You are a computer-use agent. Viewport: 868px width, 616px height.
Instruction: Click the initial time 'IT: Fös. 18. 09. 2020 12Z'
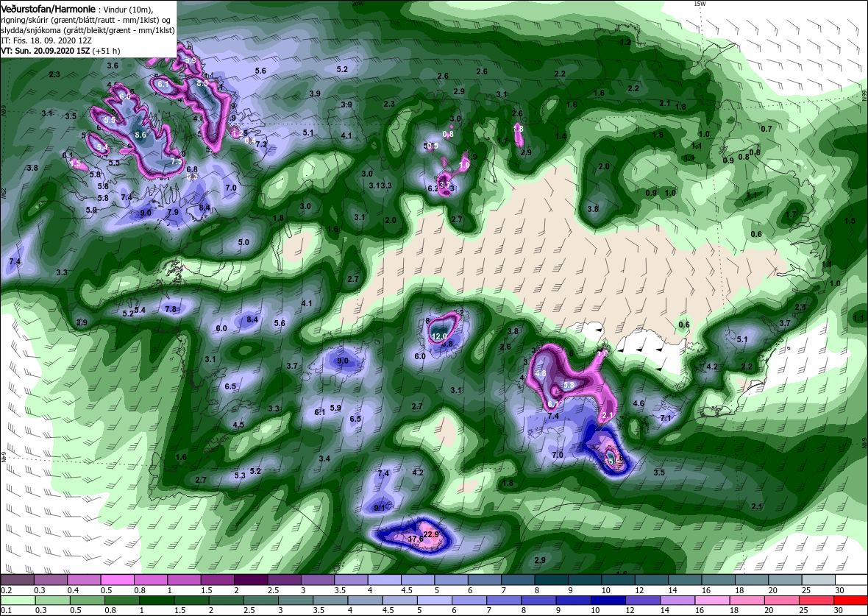click(x=46, y=40)
